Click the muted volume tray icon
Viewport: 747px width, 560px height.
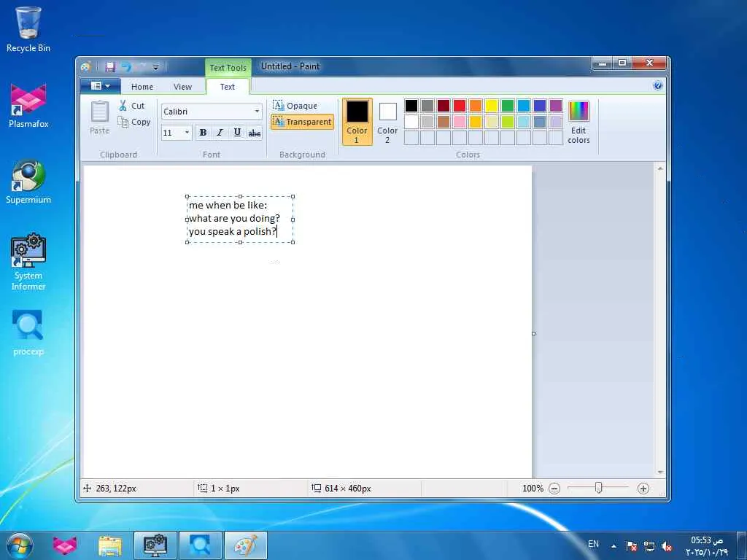(667, 546)
